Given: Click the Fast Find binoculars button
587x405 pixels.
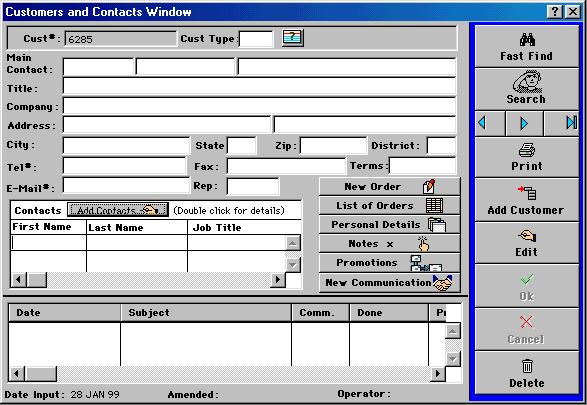Looking at the screenshot, I should tap(527, 46).
